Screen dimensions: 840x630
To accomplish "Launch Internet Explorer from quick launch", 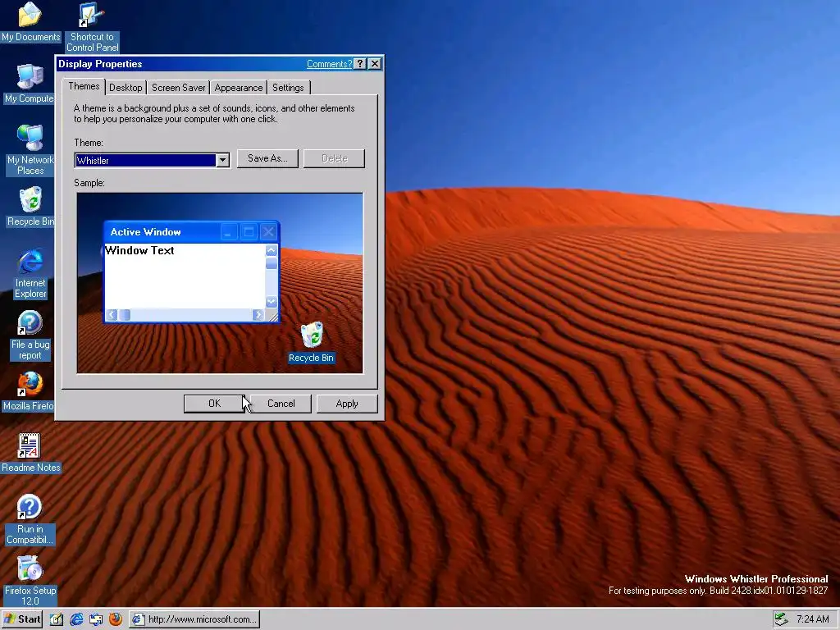I will 76,619.
